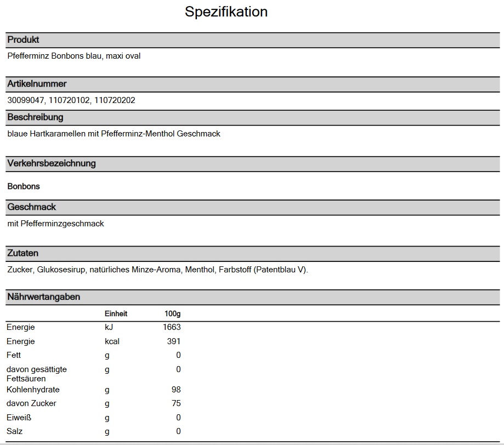Click the Spezifikation title heading
504x445 pixels.
[x=226, y=12]
